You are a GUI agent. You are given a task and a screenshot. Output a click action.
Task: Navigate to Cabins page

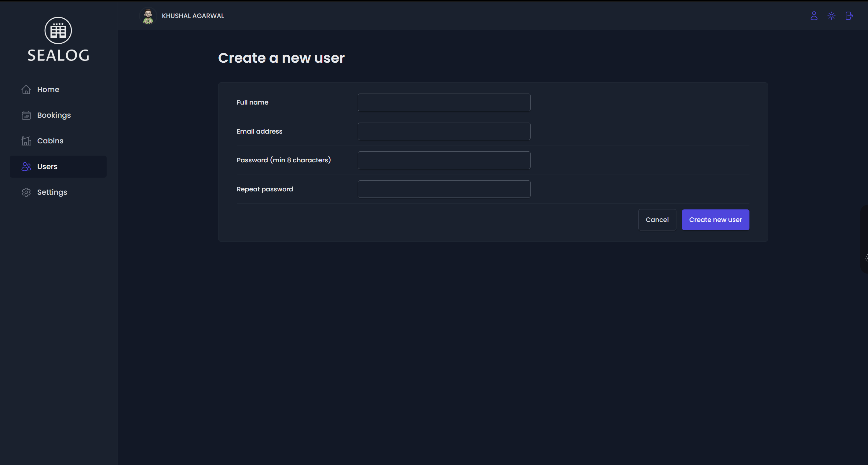[50, 141]
